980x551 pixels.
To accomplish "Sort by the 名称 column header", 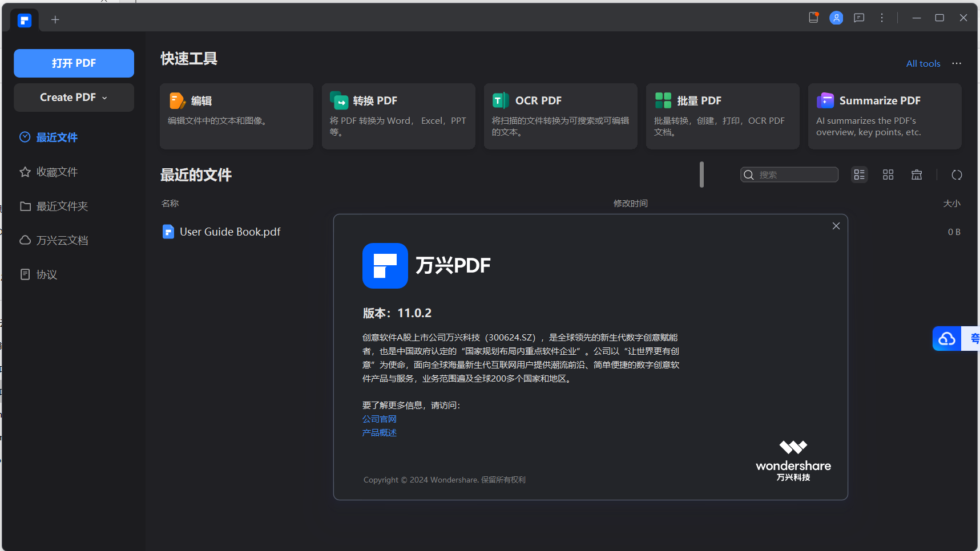I will [170, 204].
